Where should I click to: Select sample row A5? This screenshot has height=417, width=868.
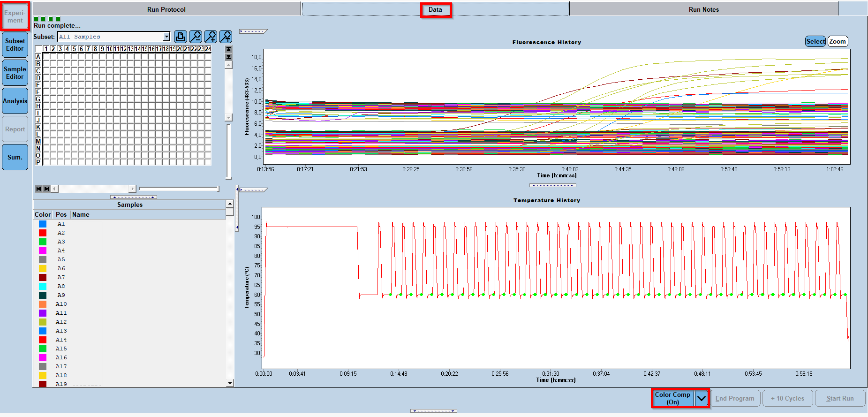(129, 259)
